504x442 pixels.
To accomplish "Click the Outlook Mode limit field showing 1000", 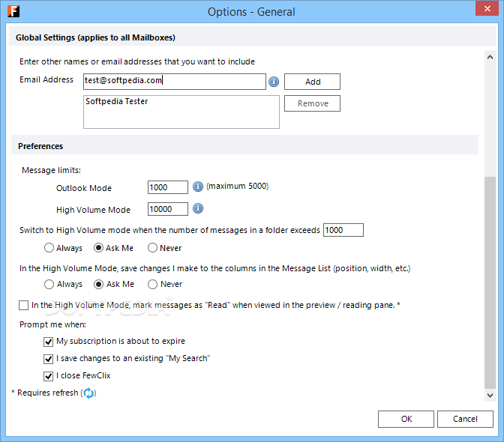I will point(168,187).
